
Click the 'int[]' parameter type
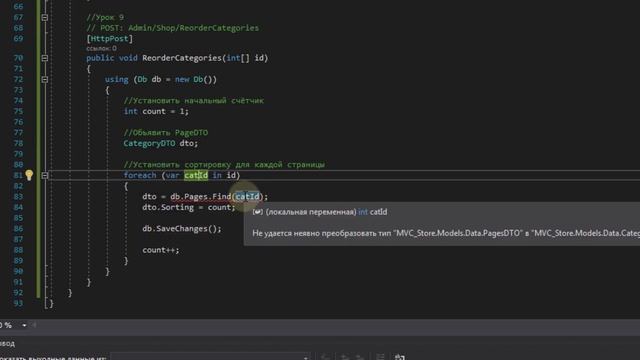238,58
